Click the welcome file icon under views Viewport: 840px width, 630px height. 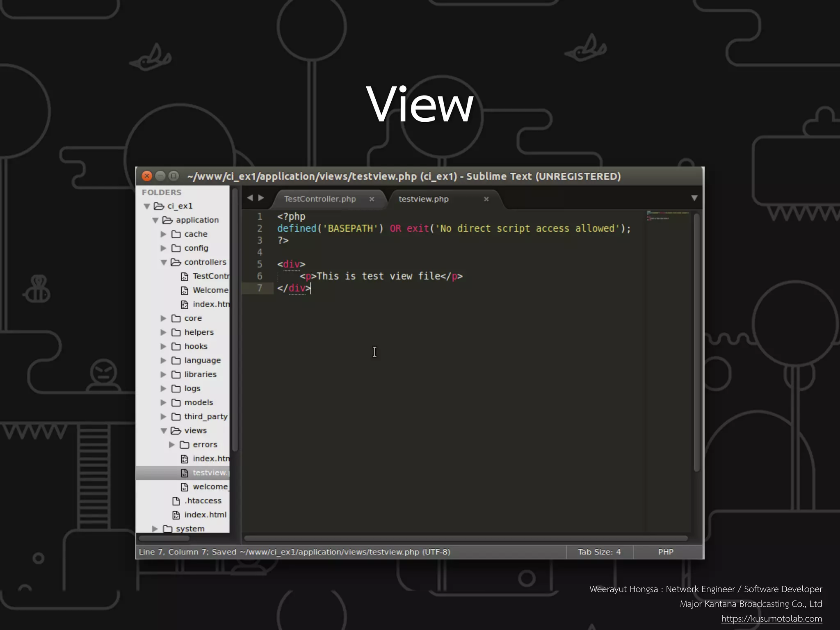tap(185, 487)
